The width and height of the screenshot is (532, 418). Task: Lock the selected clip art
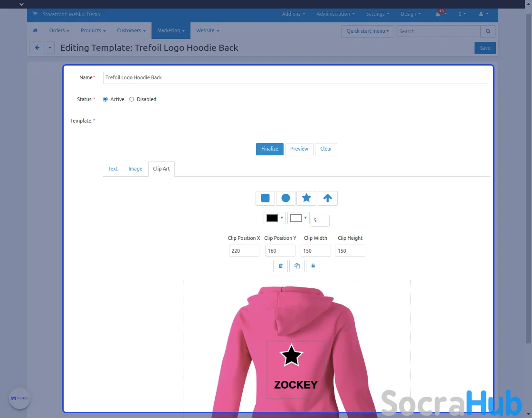pos(313,266)
